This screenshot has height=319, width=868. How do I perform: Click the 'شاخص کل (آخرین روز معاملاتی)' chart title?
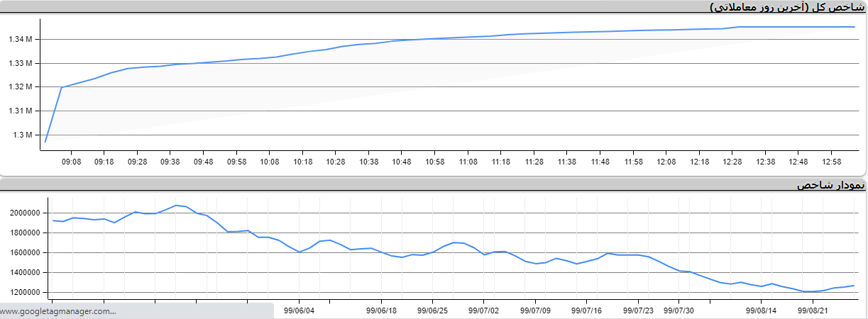pyautogui.click(x=788, y=7)
